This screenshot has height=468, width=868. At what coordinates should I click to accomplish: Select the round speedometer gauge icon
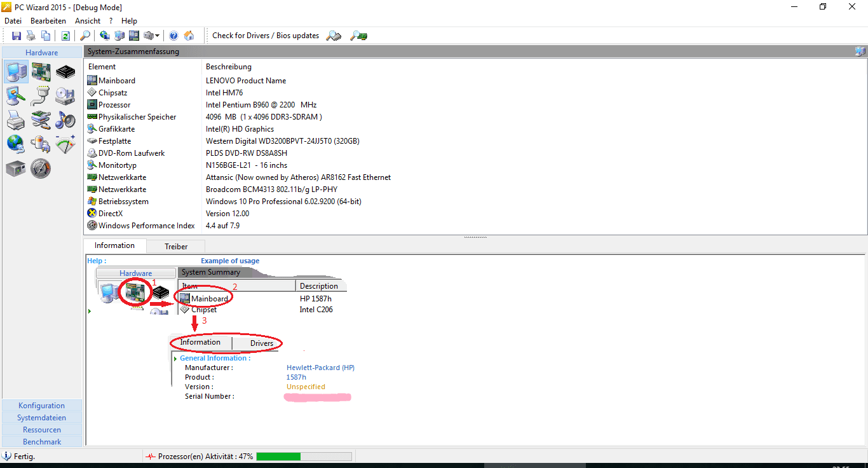tap(41, 169)
